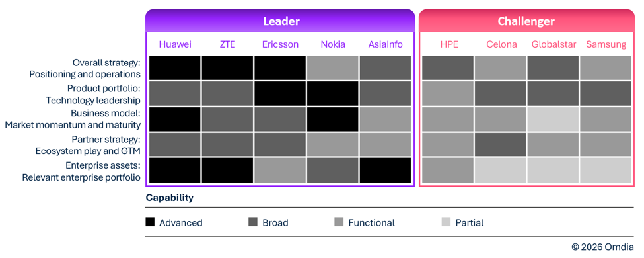Select the Leader header banner
The height and width of the screenshot is (258, 644).
[280, 21]
